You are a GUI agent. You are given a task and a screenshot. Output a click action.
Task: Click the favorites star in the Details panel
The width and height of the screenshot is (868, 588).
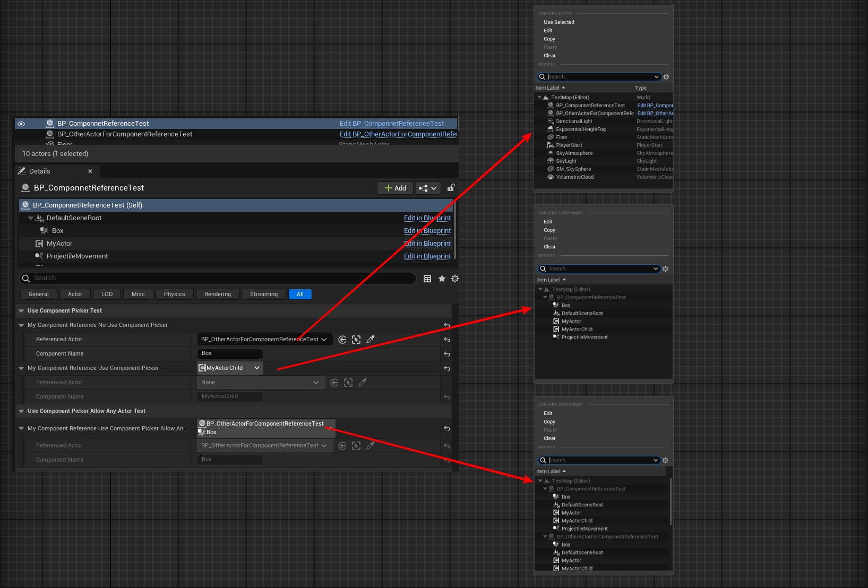click(441, 278)
